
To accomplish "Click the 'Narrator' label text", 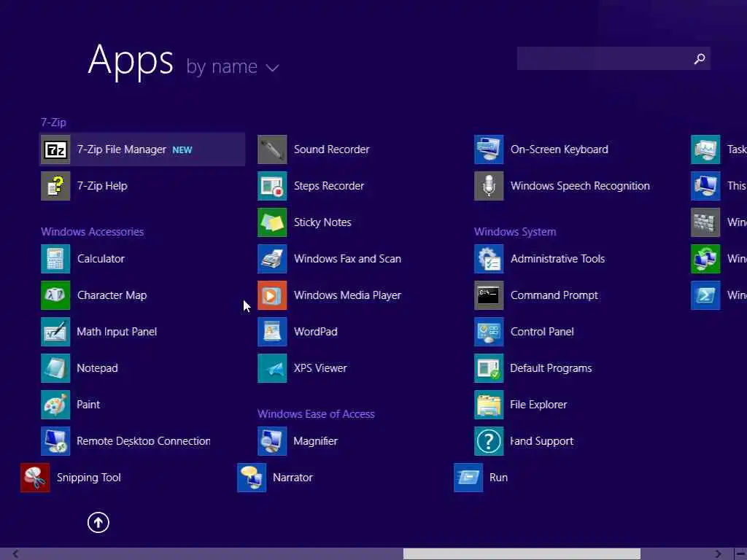I will click(293, 478).
